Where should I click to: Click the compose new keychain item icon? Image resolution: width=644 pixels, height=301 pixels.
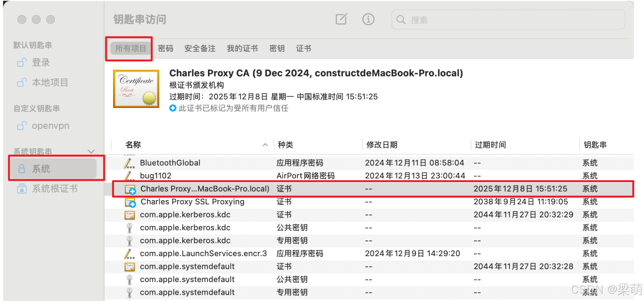click(x=341, y=19)
